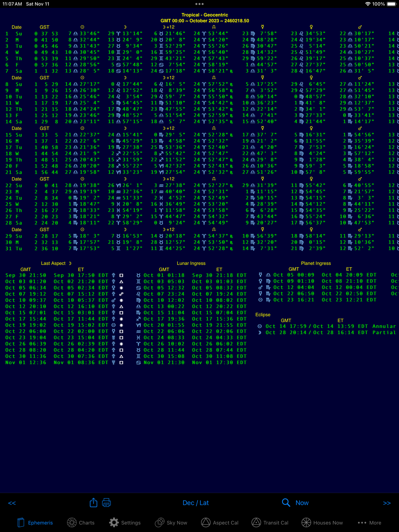Open Houses Now tab
This screenshot has height=532, width=399.
[x=322, y=522]
